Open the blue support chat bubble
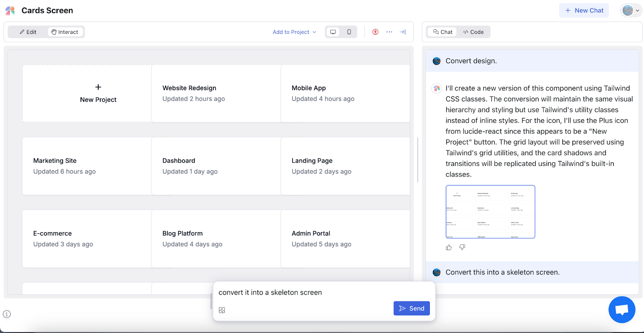The height and width of the screenshot is (333, 644). tap(622, 310)
